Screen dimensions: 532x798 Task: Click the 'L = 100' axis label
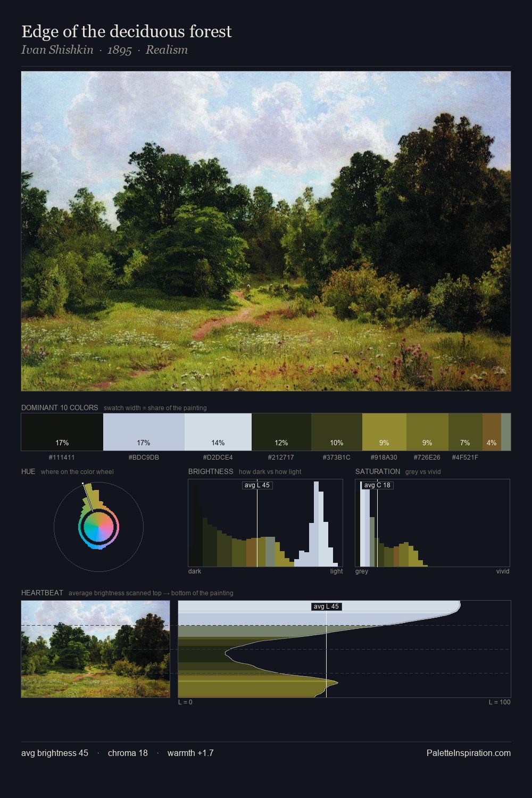click(x=500, y=702)
